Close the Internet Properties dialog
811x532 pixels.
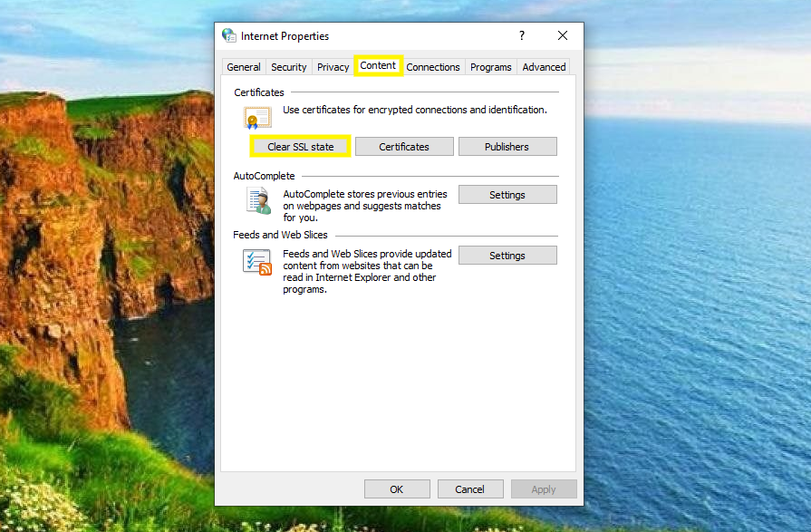click(x=563, y=35)
